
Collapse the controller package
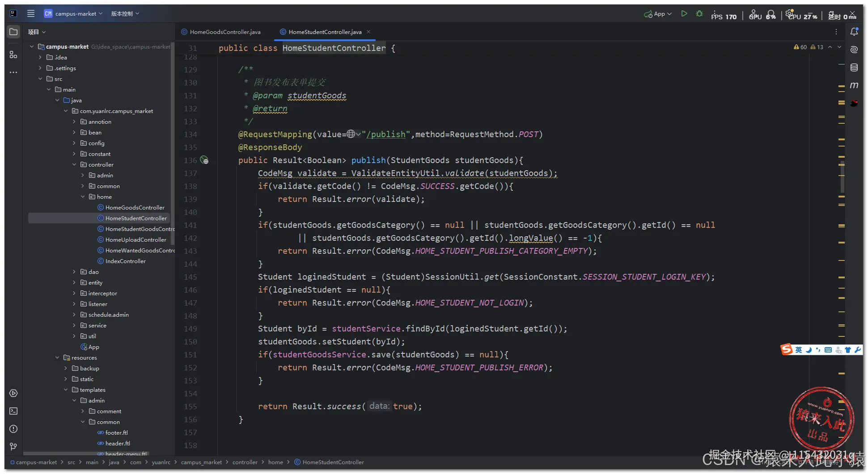click(74, 164)
